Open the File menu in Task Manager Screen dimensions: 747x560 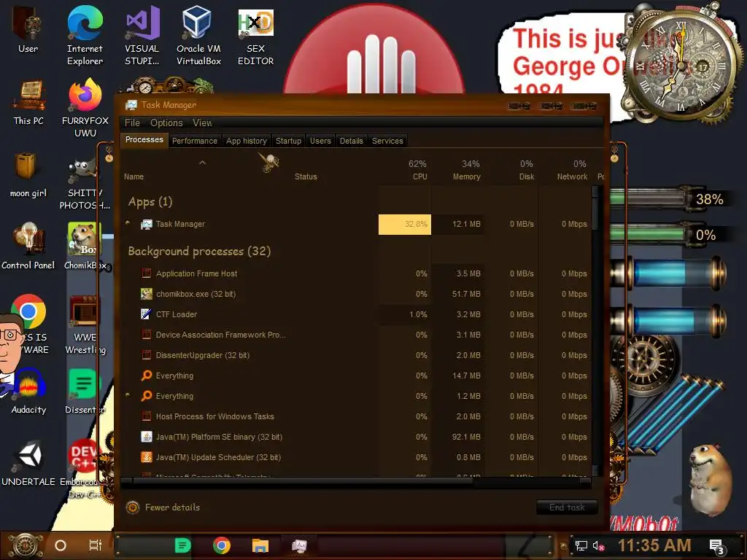tap(133, 122)
